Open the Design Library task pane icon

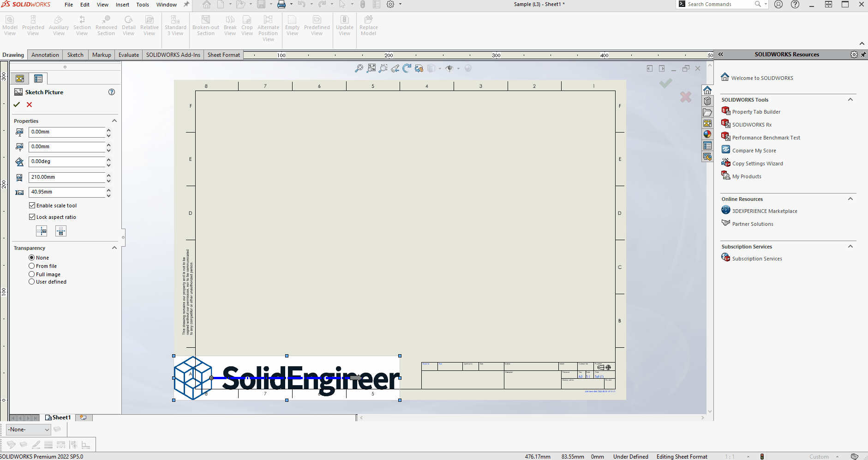[x=707, y=101]
